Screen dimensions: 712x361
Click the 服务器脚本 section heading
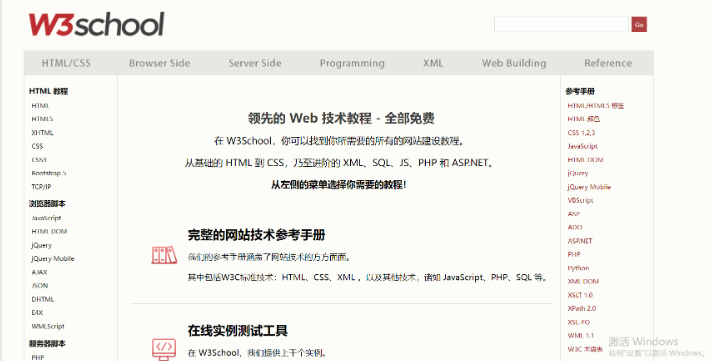(47, 343)
